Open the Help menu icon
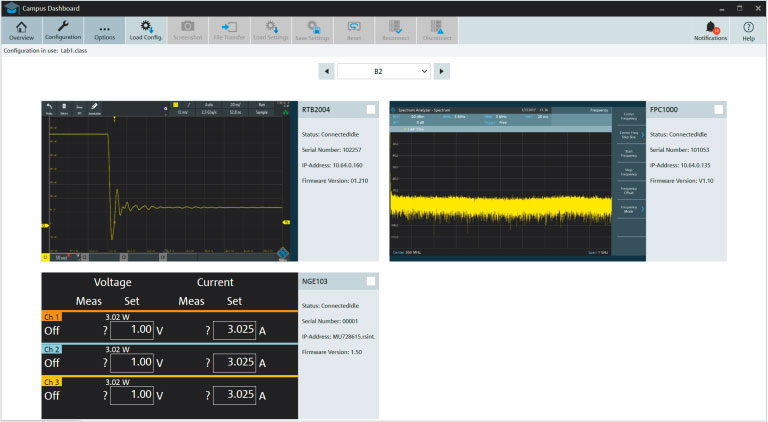The width and height of the screenshot is (768, 422). click(748, 30)
